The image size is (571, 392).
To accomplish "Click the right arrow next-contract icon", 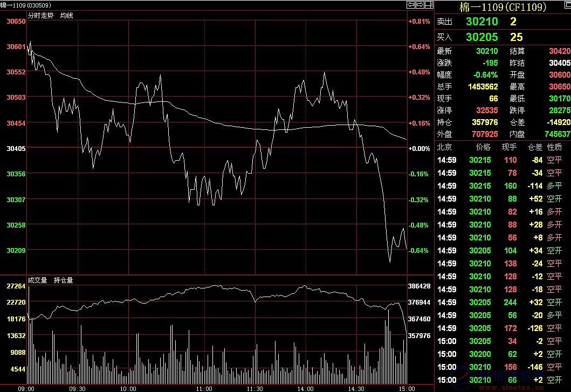I will pos(419,5).
